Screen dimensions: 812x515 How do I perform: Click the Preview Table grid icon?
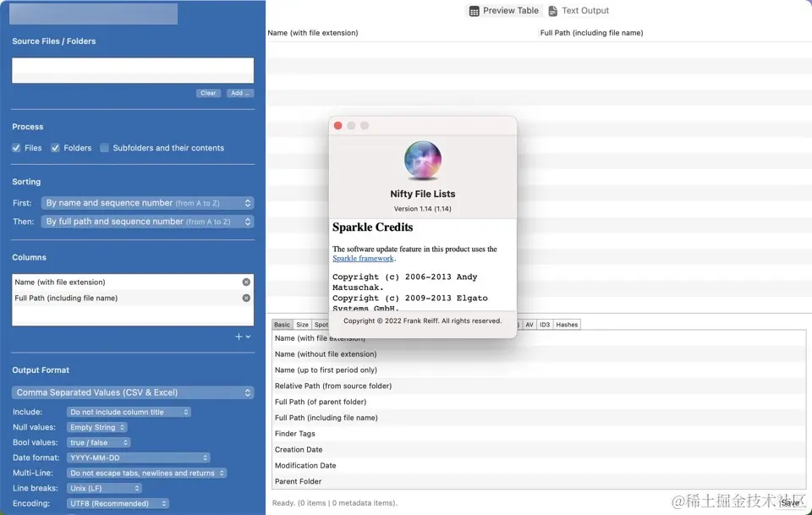click(x=474, y=11)
